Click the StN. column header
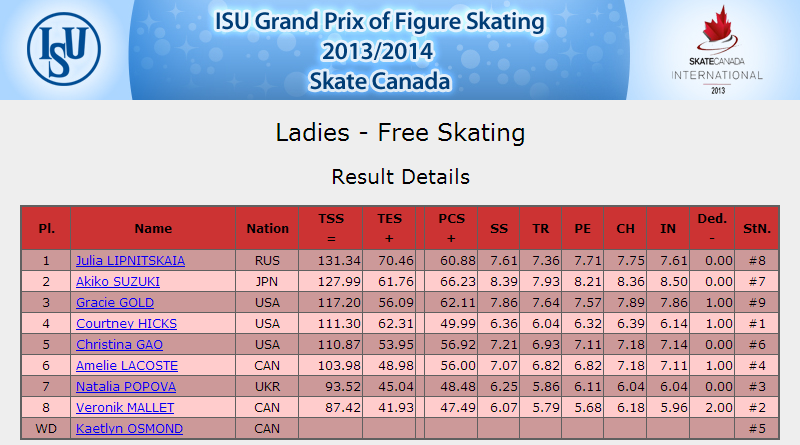This screenshot has width=800, height=445. pos(757,228)
